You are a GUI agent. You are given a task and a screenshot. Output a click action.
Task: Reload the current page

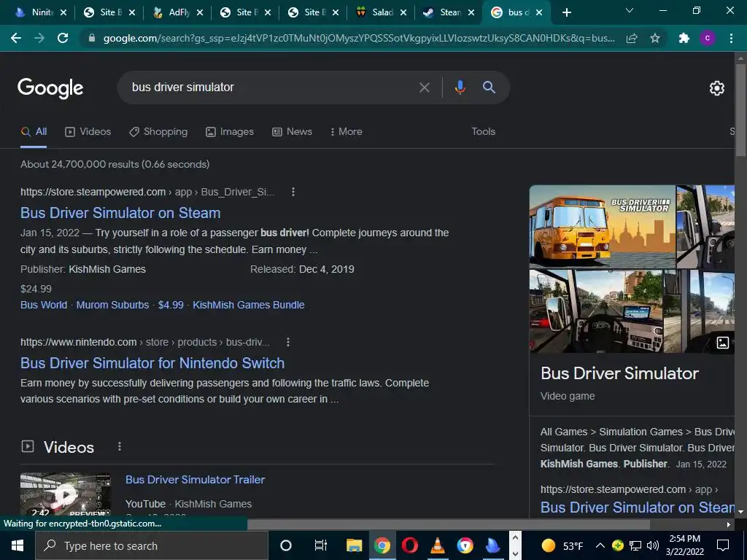(63, 38)
